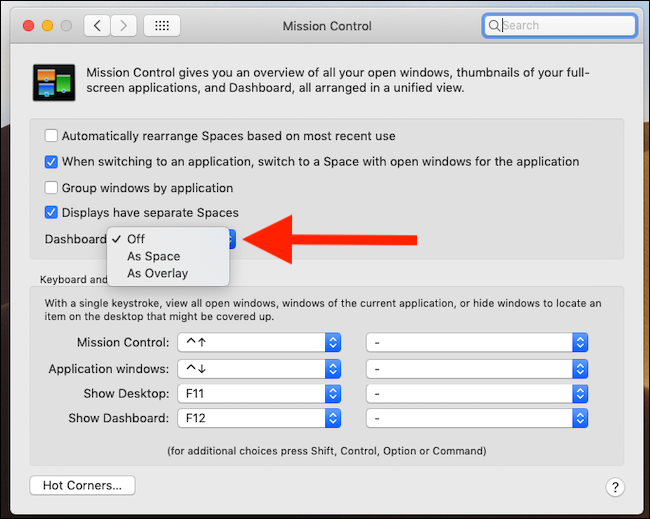650x519 pixels.
Task: Enable Group windows by application
Action: 51,188
